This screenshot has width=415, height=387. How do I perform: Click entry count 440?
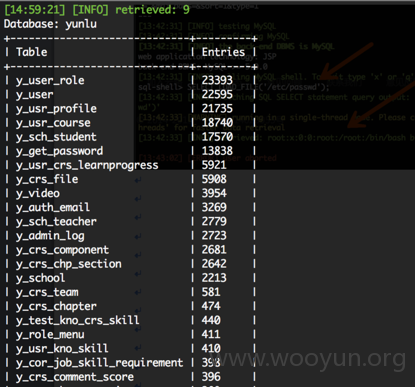[211, 320]
